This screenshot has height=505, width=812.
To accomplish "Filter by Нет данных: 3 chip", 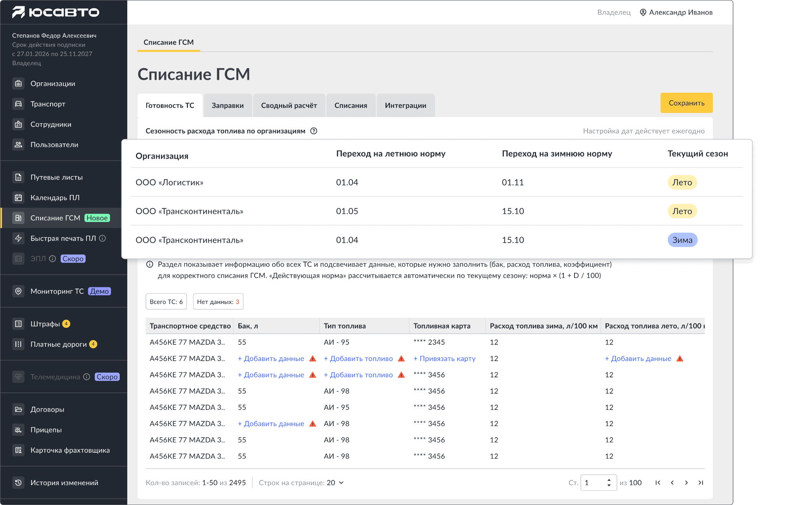I will pyautogui.click(x=218, y=302).
